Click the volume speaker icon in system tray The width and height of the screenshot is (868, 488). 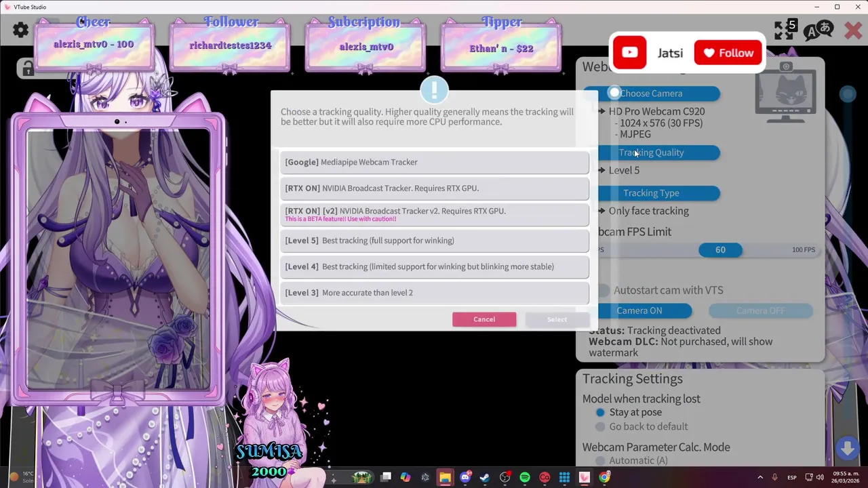point(820,477)
